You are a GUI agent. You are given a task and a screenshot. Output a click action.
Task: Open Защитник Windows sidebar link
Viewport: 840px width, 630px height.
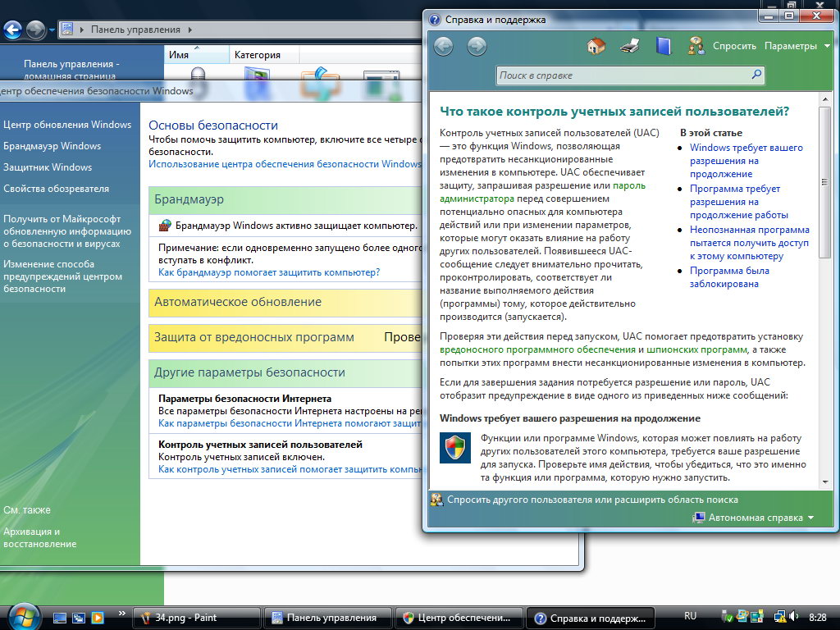click(x=48, y=167)
